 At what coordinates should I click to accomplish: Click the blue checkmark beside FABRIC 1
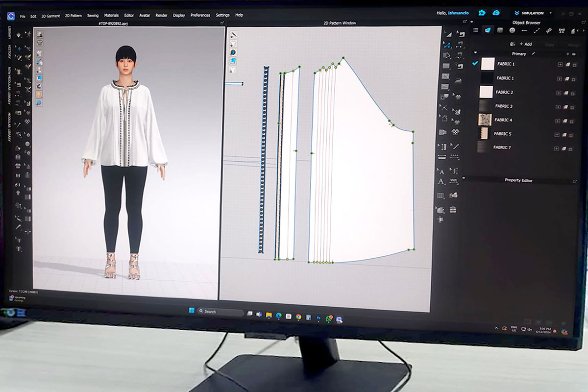click(474, 64)
